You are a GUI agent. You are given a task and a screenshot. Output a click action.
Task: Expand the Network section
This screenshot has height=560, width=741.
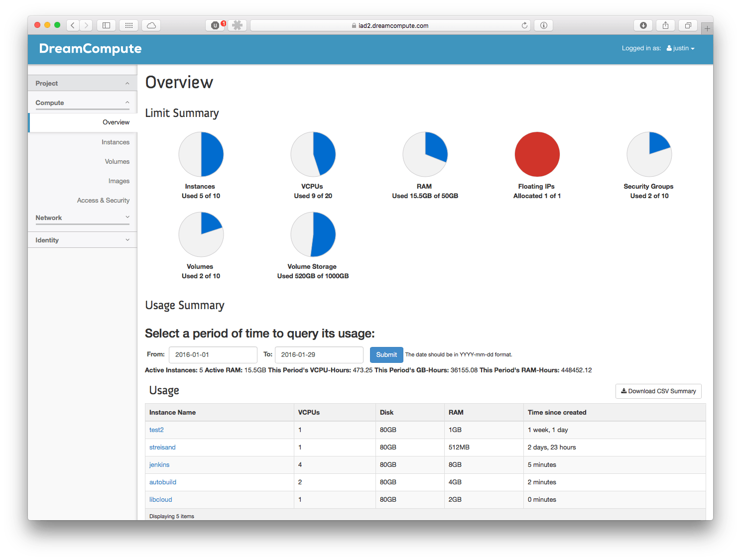pyautogui.click(x=82, y=218)
